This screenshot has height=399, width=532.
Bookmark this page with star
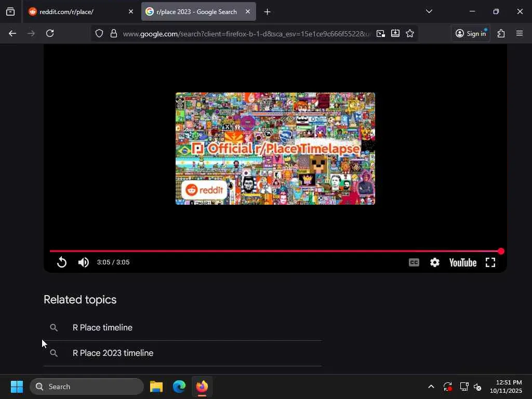[410, 33]
